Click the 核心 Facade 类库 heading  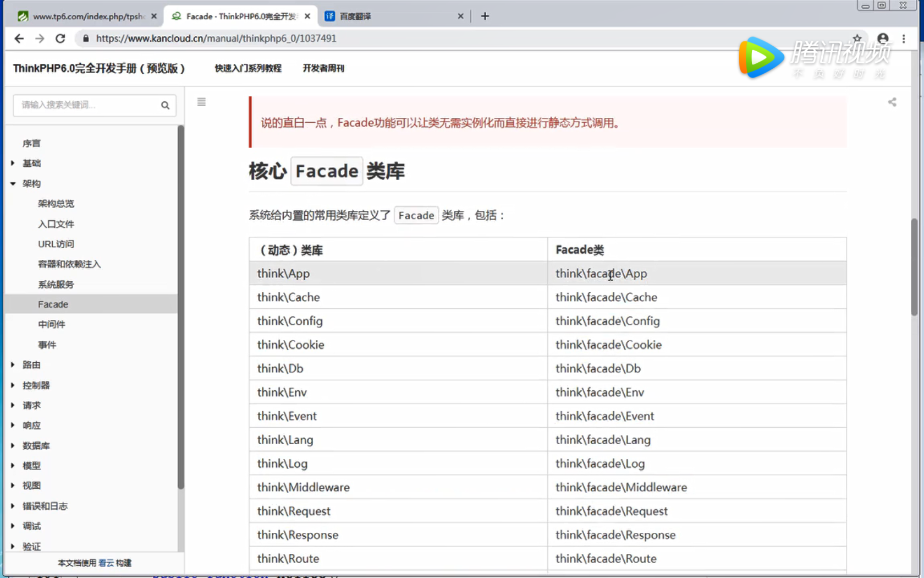(x=327, y=171)
